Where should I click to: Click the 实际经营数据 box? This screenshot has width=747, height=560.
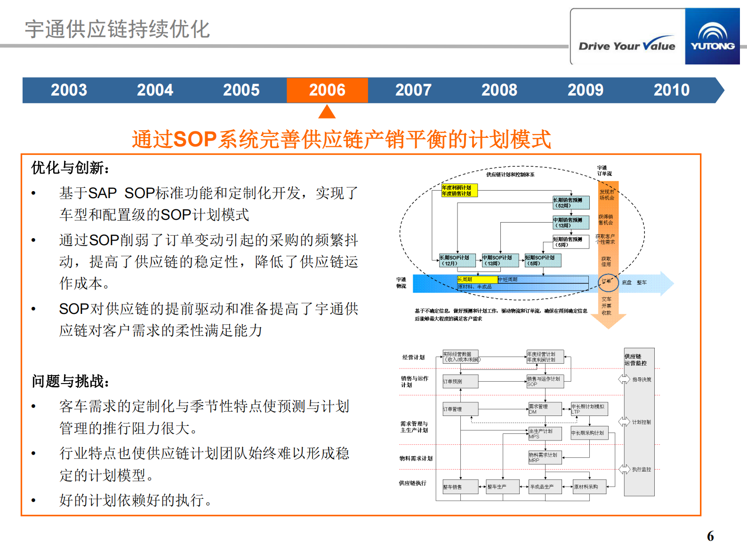pyautogui.click(x=460, y=357)
